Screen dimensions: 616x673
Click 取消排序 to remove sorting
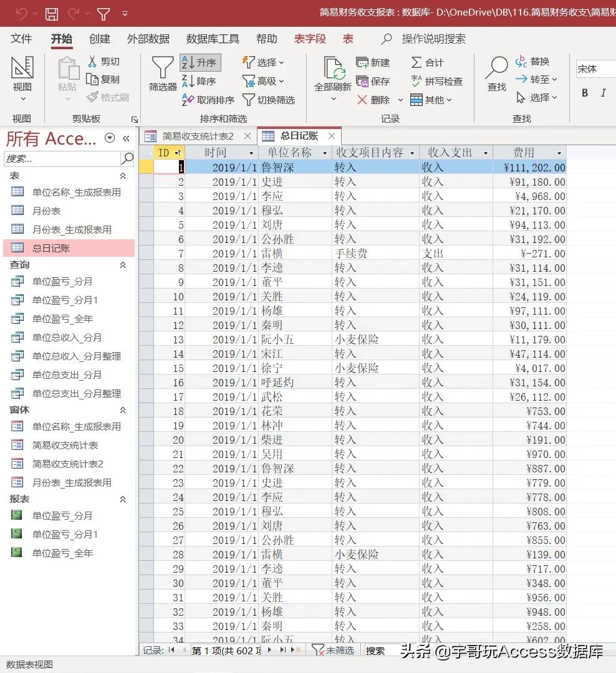208,100
